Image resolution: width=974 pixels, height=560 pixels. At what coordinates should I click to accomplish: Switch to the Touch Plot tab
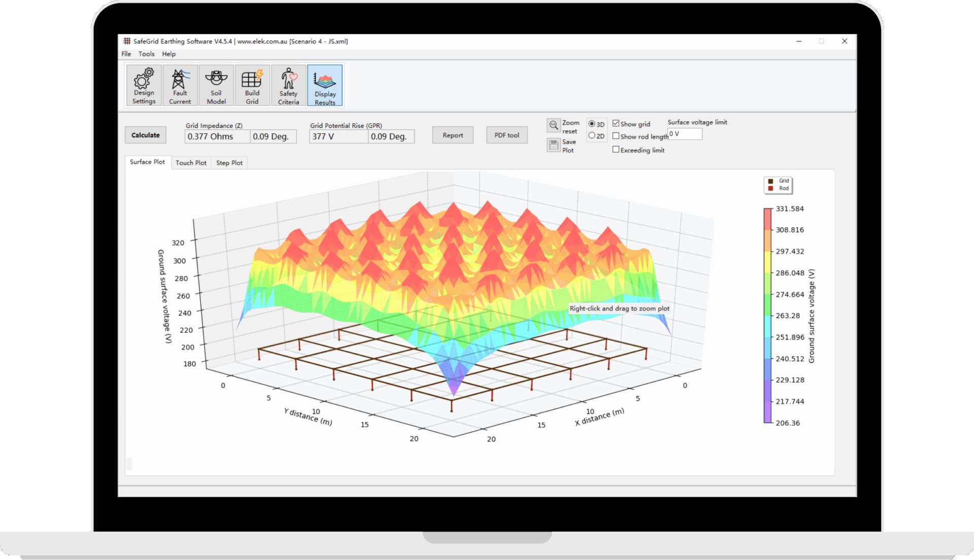191,163
